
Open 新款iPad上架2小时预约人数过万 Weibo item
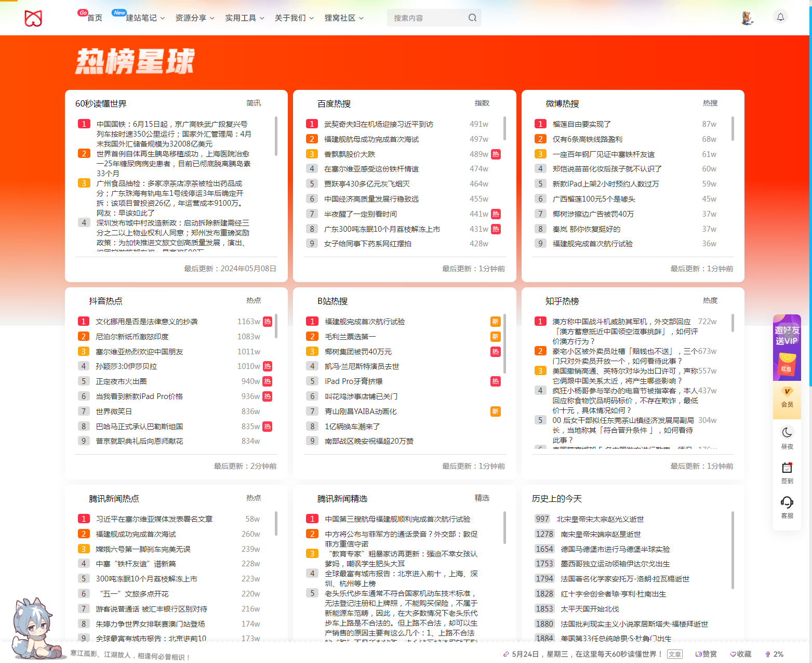pos(606,184)
